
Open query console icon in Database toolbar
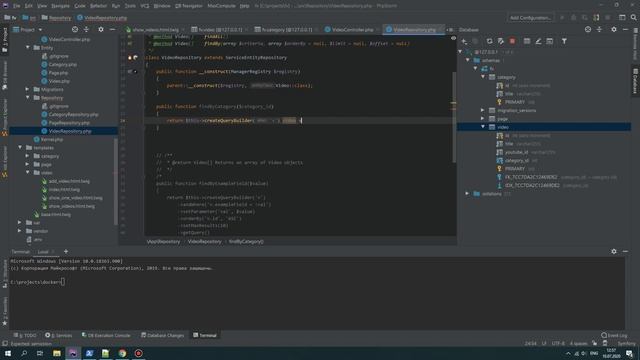550,41
